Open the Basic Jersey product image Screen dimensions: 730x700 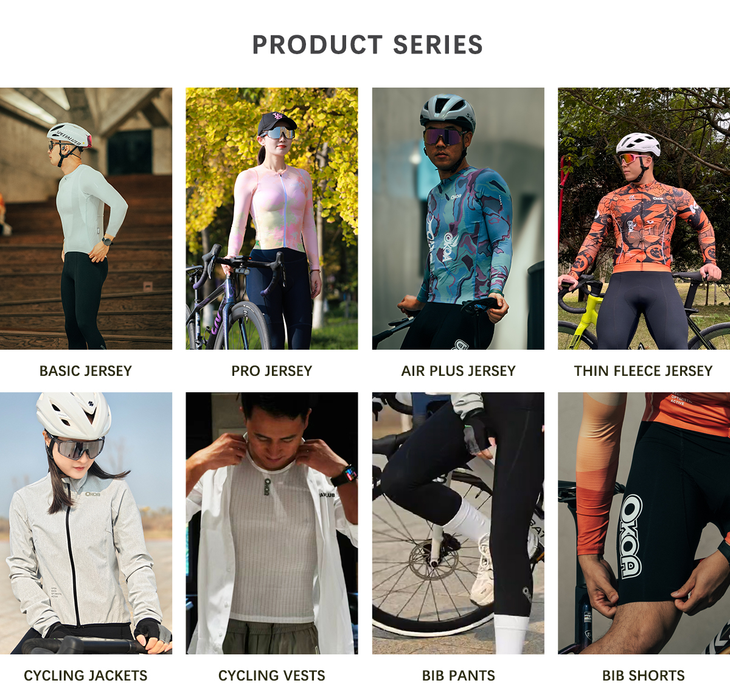[86, 218]
